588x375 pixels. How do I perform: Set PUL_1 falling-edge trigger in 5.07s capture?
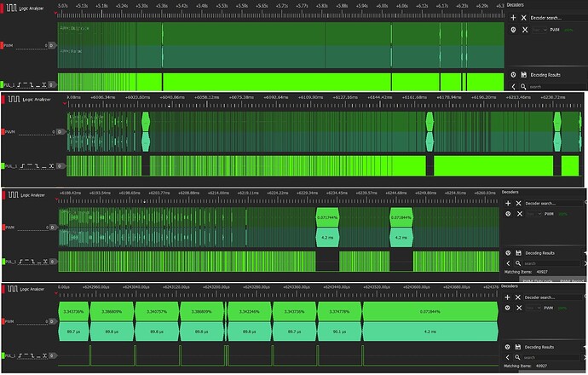pyautogui.click(x=32, y=84)
